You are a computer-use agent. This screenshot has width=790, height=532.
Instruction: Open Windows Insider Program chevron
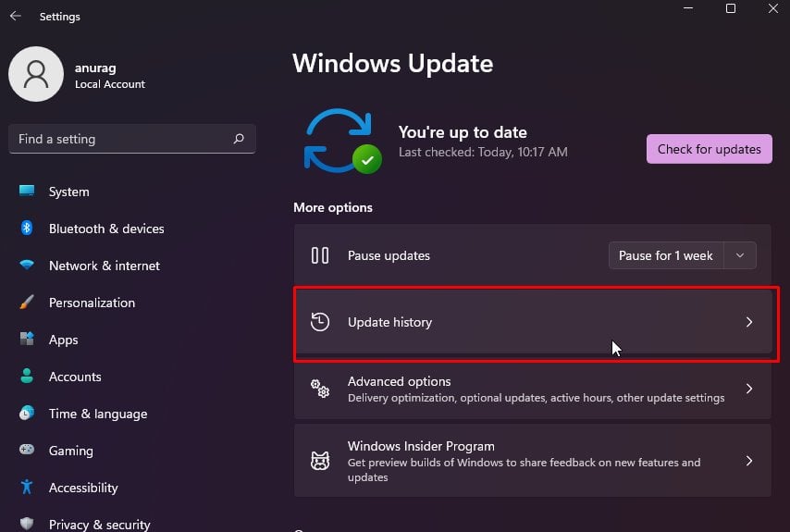[749, 461]
